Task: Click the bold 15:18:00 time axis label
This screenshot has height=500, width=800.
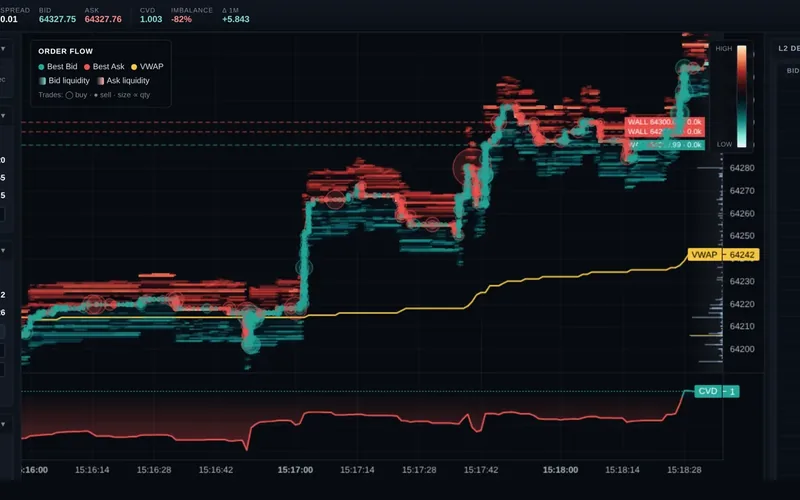Action: [560, 470]
